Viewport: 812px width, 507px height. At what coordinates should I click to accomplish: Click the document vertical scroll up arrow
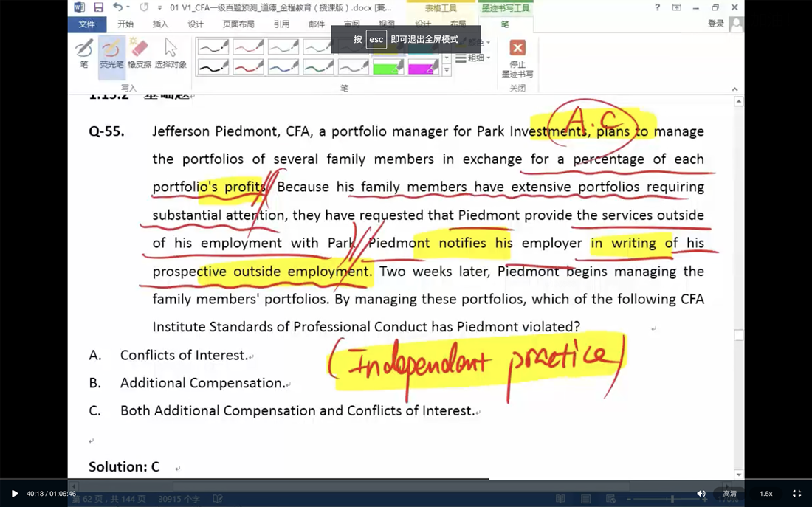tap(739, 102)
